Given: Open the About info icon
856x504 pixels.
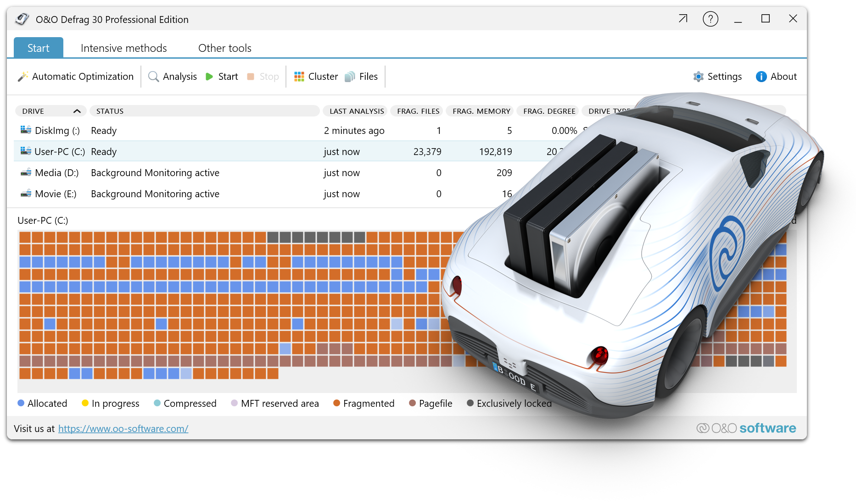Looking at the screenshot, I should coord(761,77).
